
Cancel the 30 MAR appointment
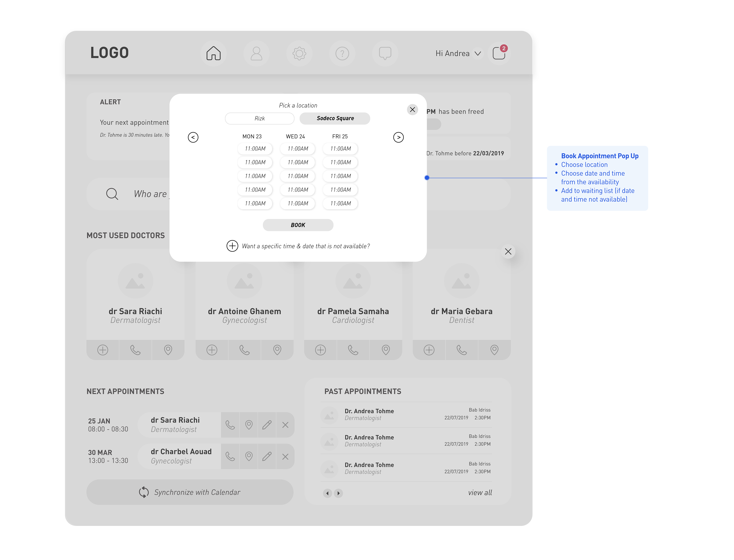point(285,457)
